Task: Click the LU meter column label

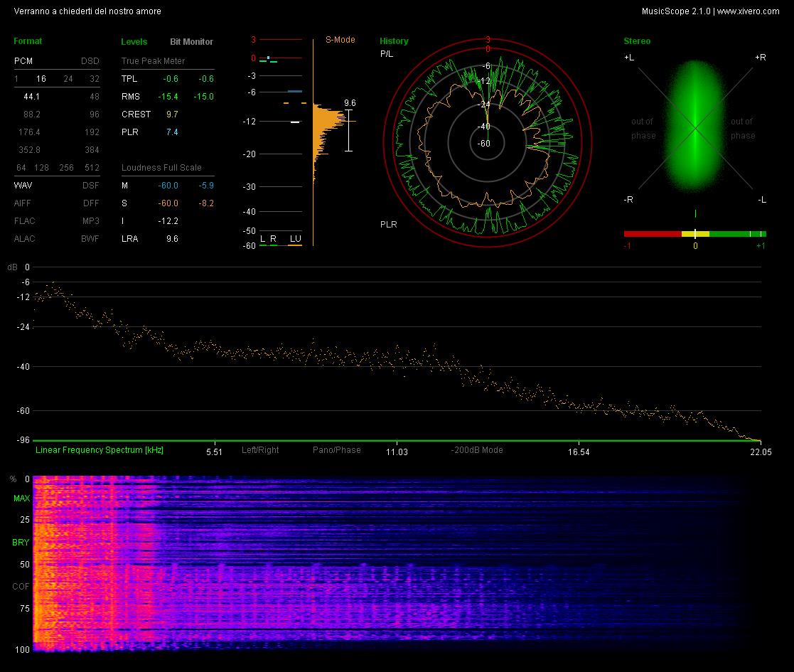Action: click(295, 238)
